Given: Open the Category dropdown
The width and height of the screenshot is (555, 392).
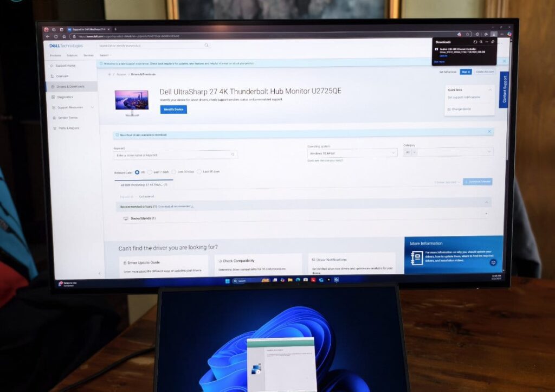Looking at the screenshot, I should (448, 152).
